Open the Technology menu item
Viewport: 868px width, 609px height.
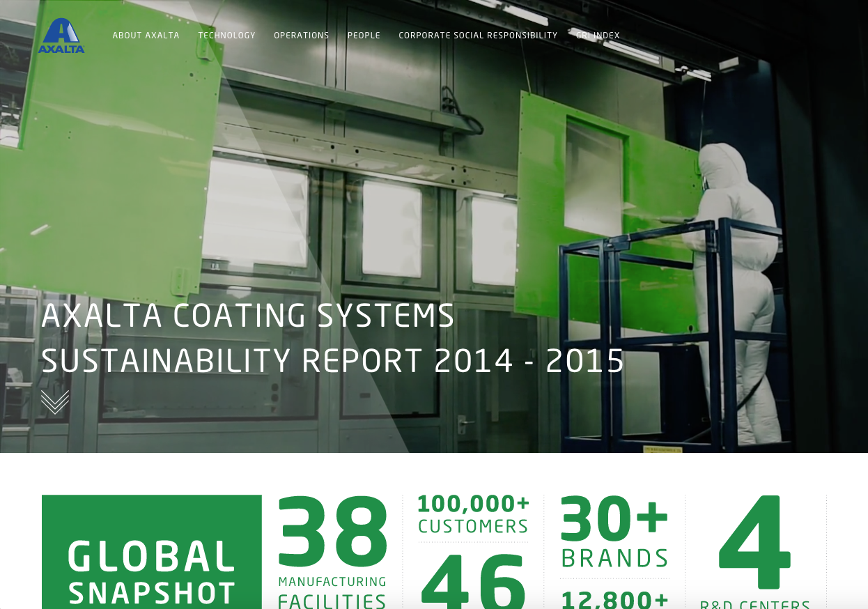click(x=226, y=36)
